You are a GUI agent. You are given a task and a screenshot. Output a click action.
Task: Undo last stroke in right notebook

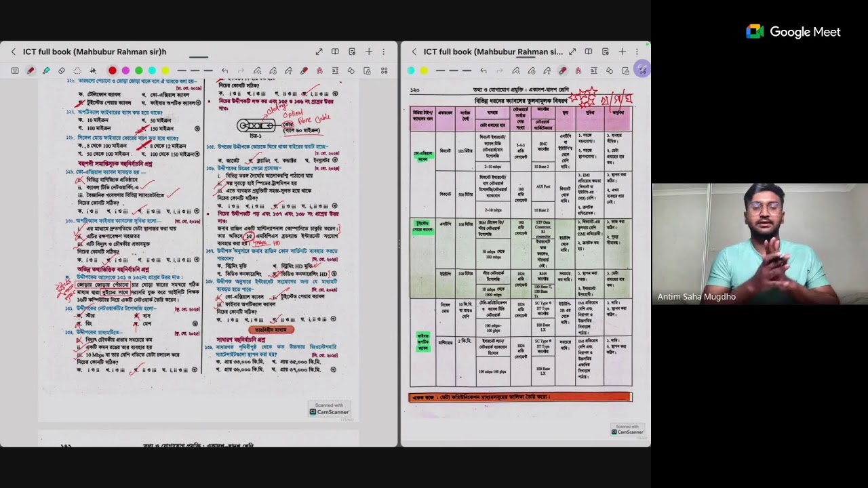pyautogui.click(x=484, y=70)
